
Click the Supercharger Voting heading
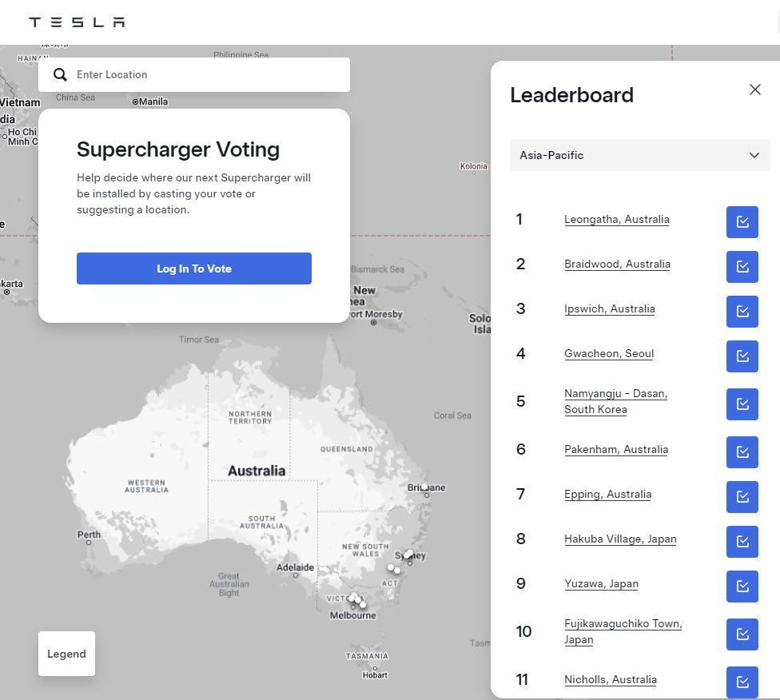click(x=178, y=149)
